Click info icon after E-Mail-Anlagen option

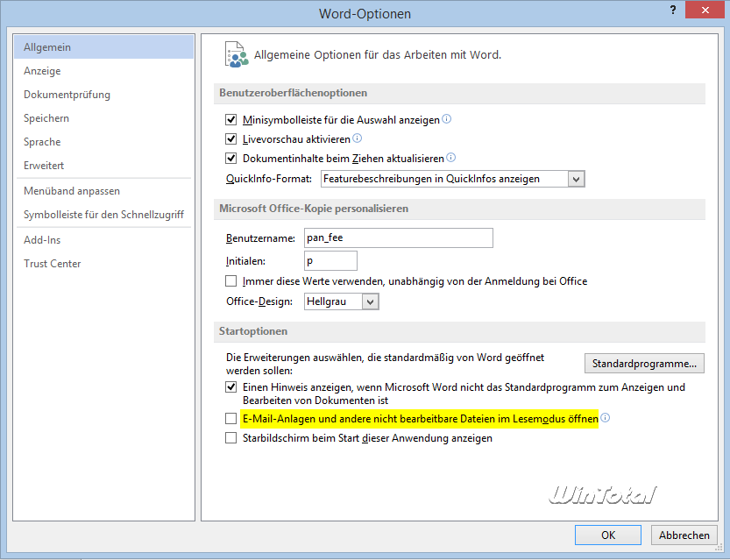coord(605,417)
